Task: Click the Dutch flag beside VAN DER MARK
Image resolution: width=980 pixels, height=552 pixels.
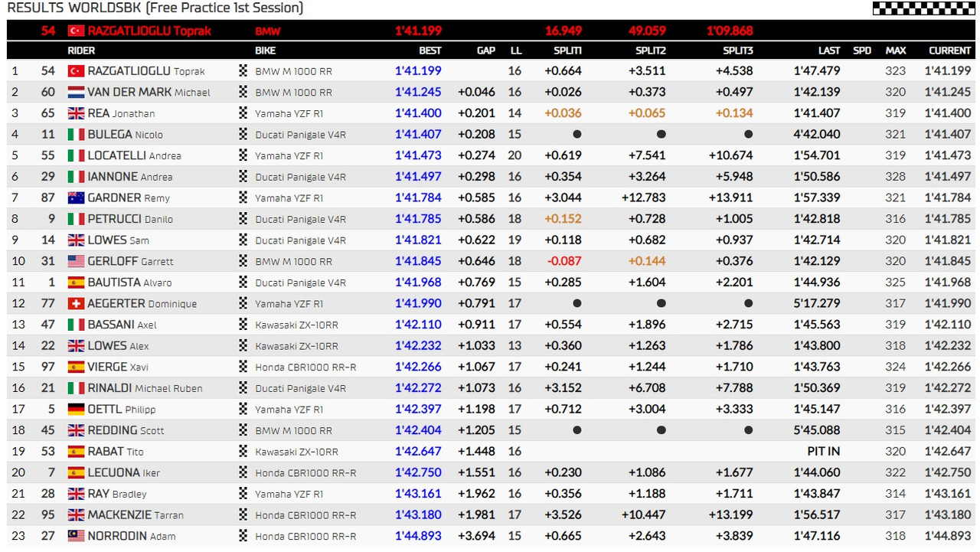Action: point(76,92)
